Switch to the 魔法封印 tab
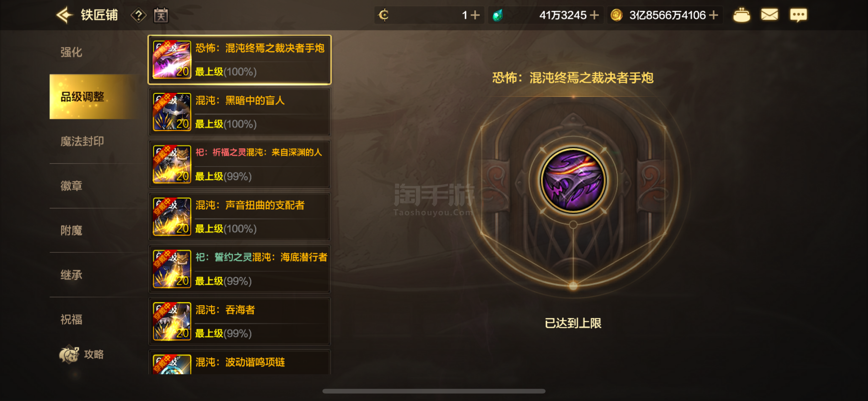This screenshot has height=401, width=868. [x=82, y=141]
